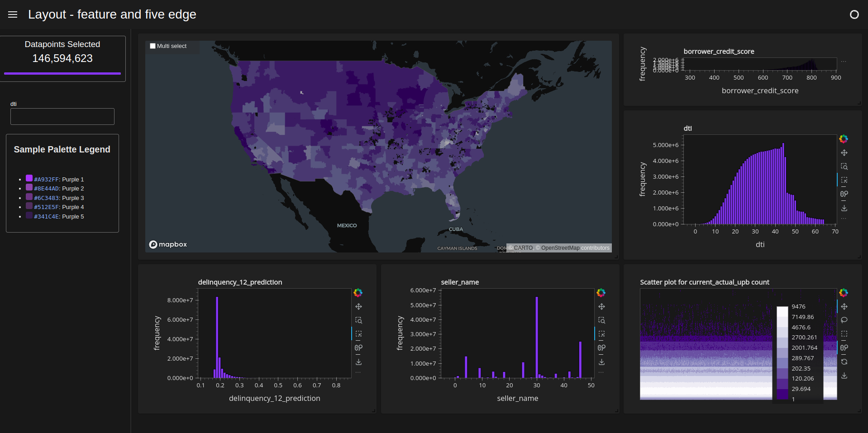Toggle the Wheel Zoom tool on the scatter plot
This screenshot has height=433, width=868.
[844, 348]
